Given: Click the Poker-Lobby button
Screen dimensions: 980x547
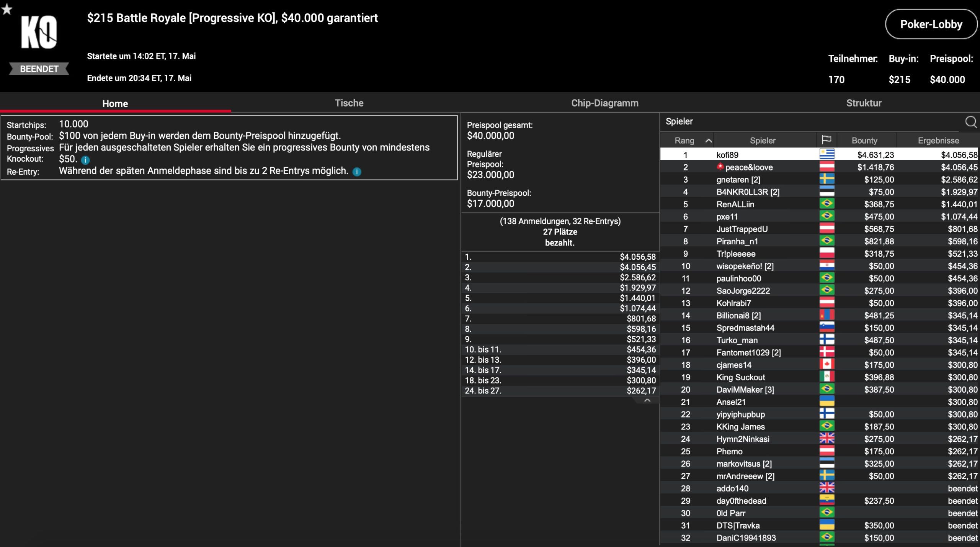Looking at the screenshot, I should 931,25.
